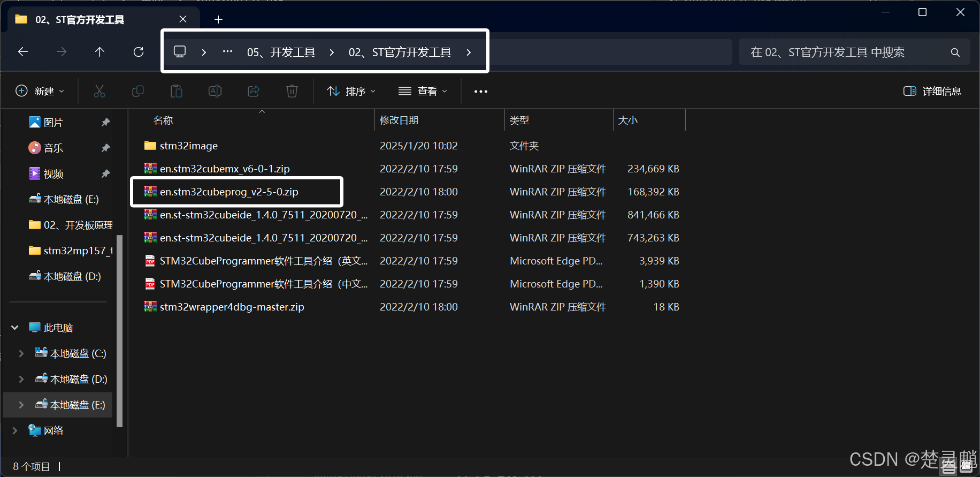Unpin 图片 using its pin icon
Viewport: 980px width, 477px height.
coord(105,123)
